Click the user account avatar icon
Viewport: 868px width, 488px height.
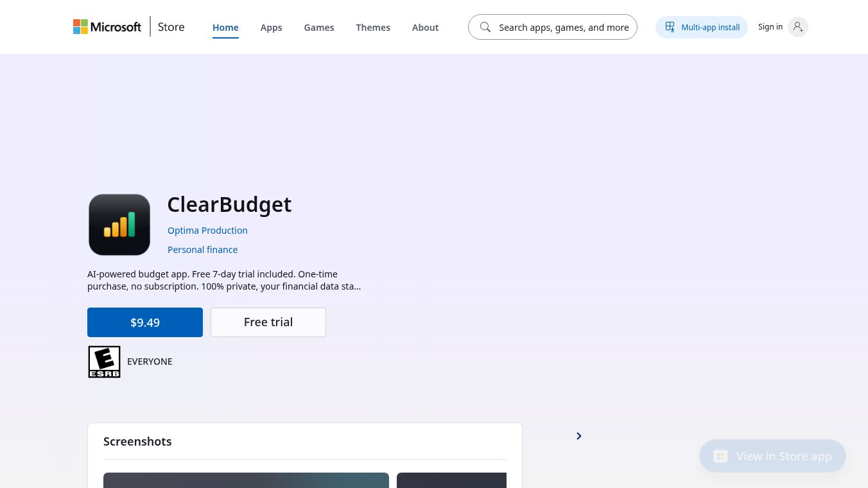pos(797,27)
